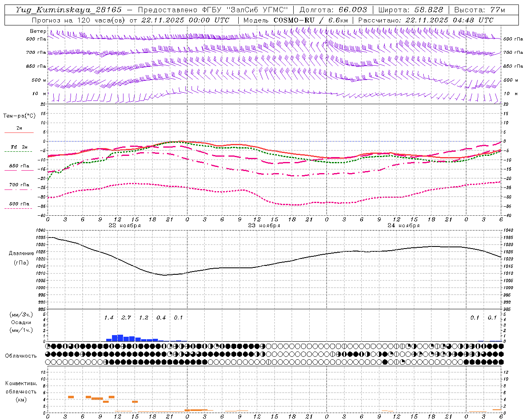Screen dimensions: 525x420
Task: Click the forecast start time 22.11.2025 00:00 UTC
Action: pos(185,20)
